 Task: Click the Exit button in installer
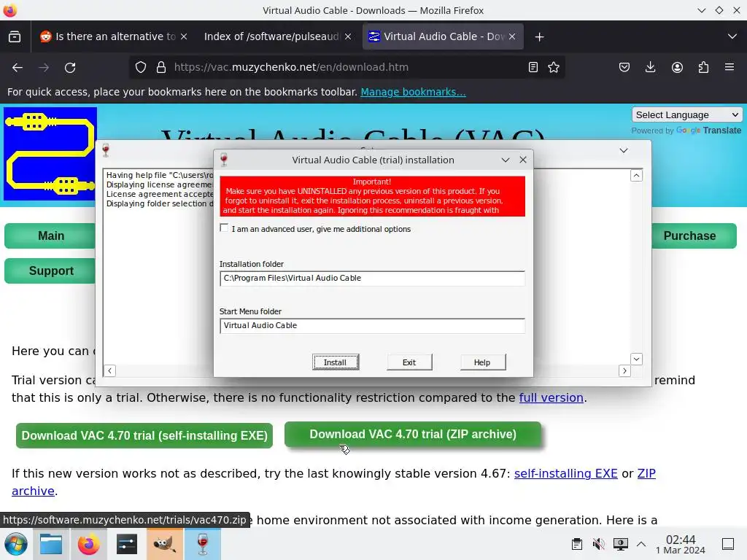pyautogui.click(x=409, y=362)
